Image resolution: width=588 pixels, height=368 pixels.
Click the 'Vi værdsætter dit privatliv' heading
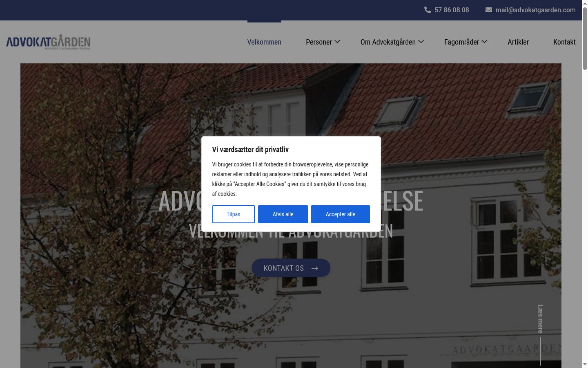click(250, 150)
